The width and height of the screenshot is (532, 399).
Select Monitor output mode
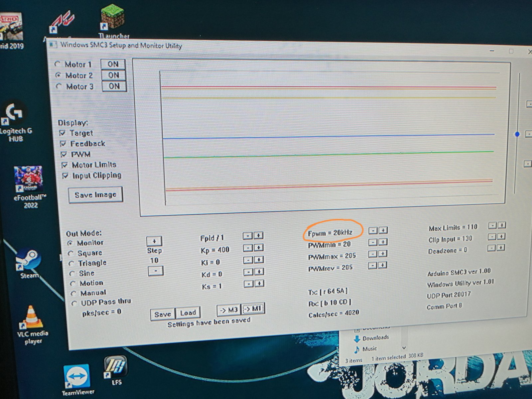70,243
